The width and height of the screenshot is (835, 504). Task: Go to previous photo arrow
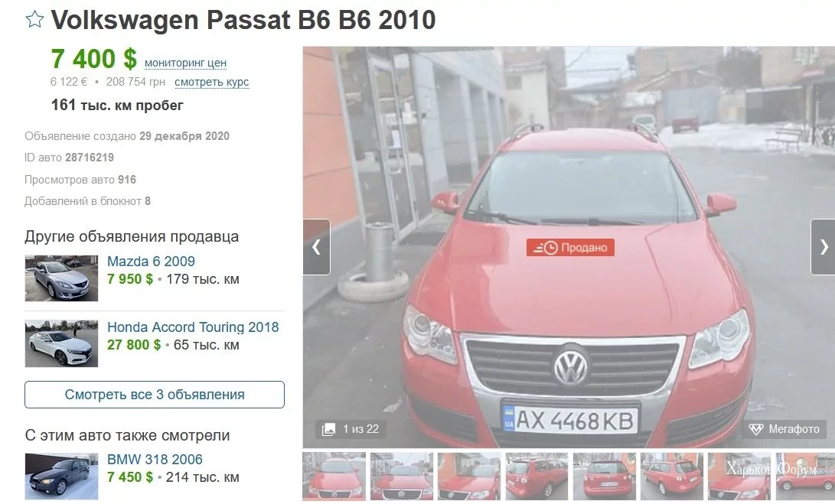[x=316, y=247]
